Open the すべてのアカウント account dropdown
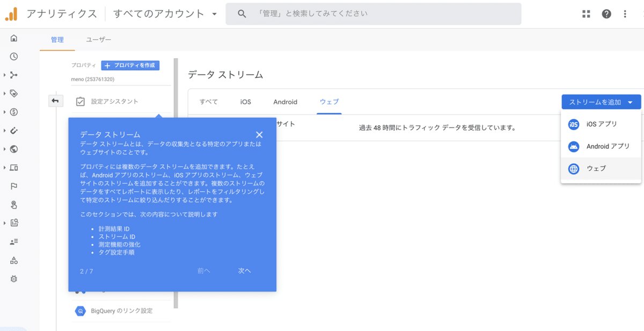 tap(165, 14)
